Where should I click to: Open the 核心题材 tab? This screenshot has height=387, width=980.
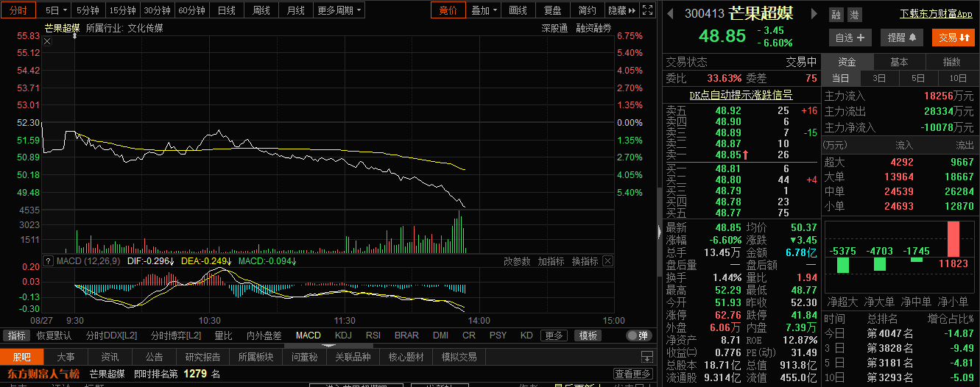click(406, 357)
